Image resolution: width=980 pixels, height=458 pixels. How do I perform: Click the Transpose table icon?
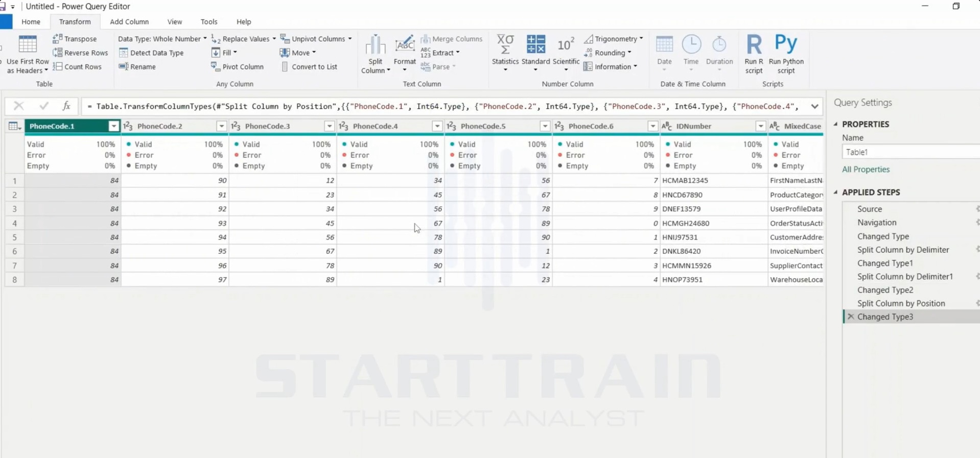(x=58, y=39)
